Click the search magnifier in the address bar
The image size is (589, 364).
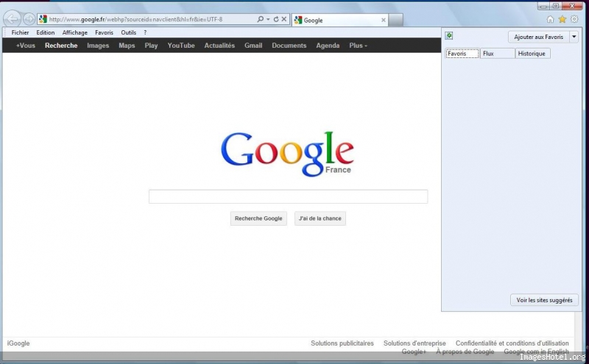pos(260,19)
